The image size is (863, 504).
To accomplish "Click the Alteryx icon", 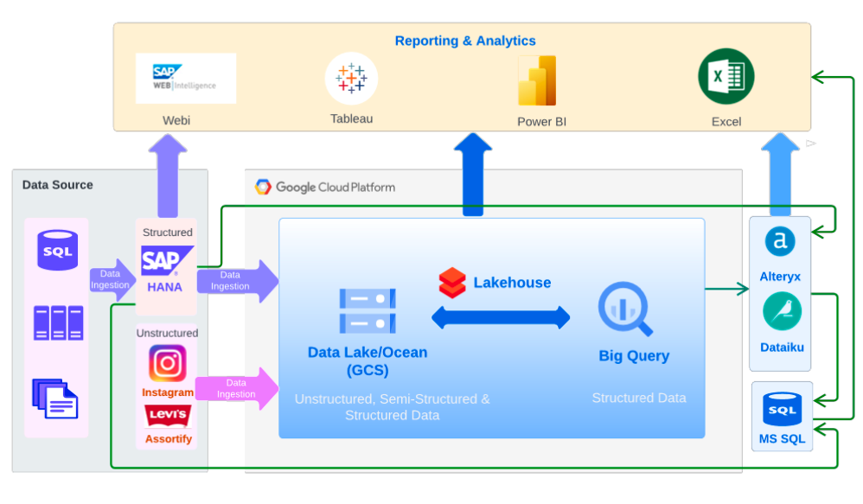I will click(780, 241).
